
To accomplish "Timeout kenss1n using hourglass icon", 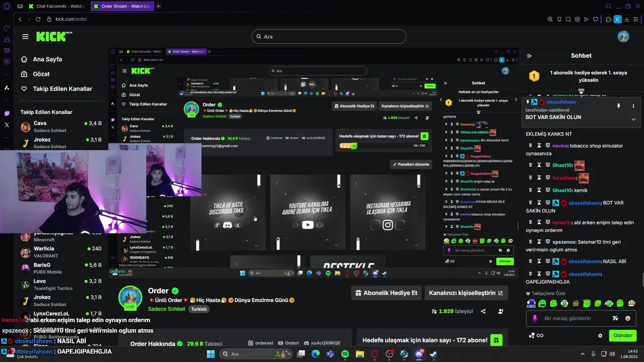I will pos(539,222).
